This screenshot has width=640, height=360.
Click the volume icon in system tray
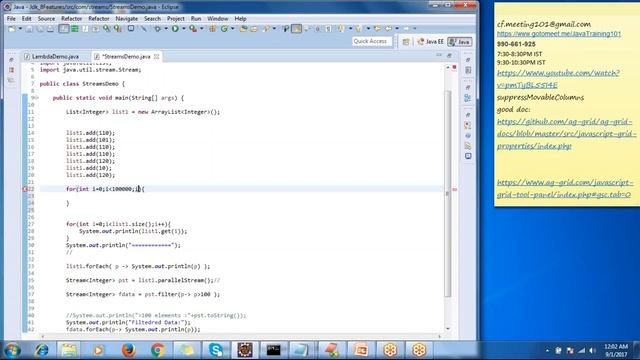593,351
